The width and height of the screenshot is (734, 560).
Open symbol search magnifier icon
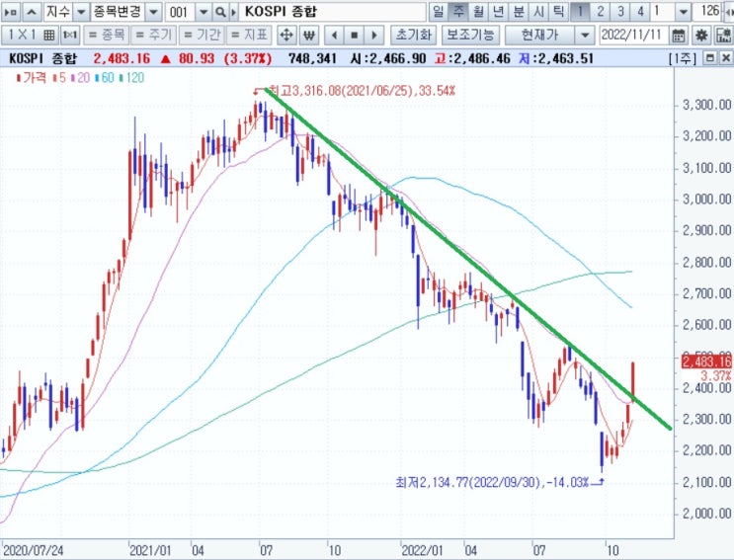point(220,12)
